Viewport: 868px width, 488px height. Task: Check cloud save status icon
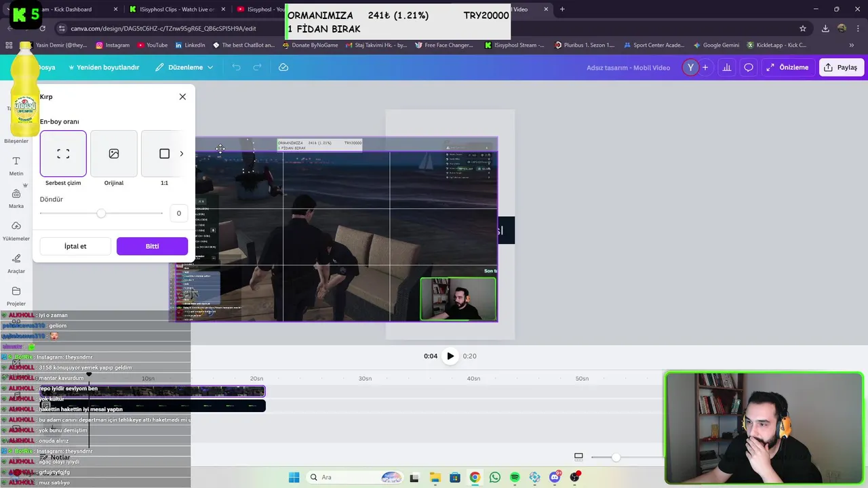point(283,67)
